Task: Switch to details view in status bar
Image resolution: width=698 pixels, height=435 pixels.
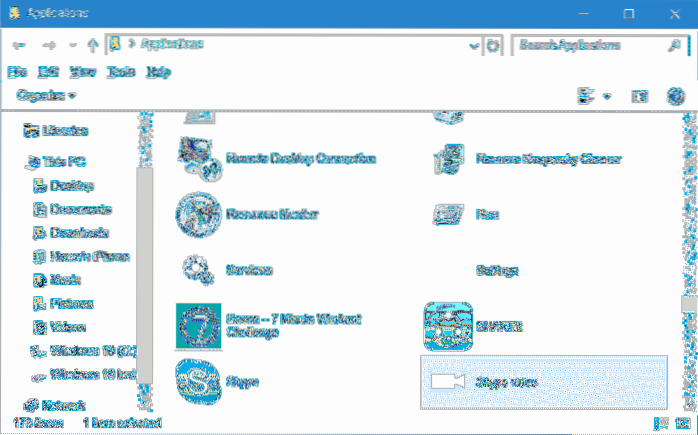Action: click(x=661, y=424)
